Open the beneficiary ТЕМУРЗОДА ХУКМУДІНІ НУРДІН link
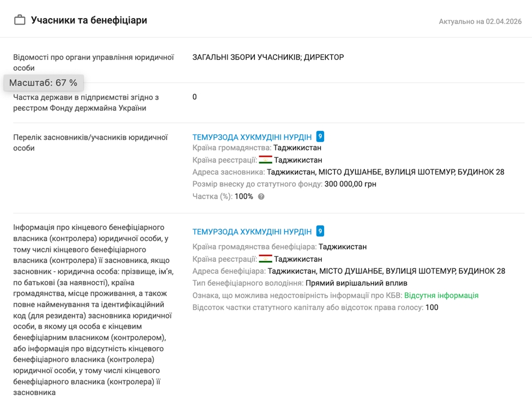The image size is (532, 407). pyautogui.click(x=252, y=232)
